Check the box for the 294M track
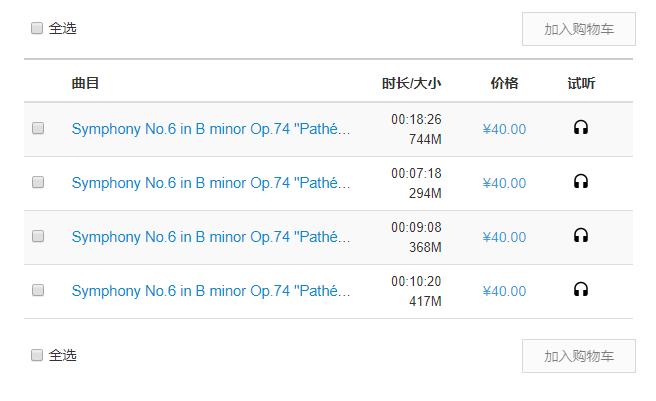656x401 pixels. click(x=38, y=182)
